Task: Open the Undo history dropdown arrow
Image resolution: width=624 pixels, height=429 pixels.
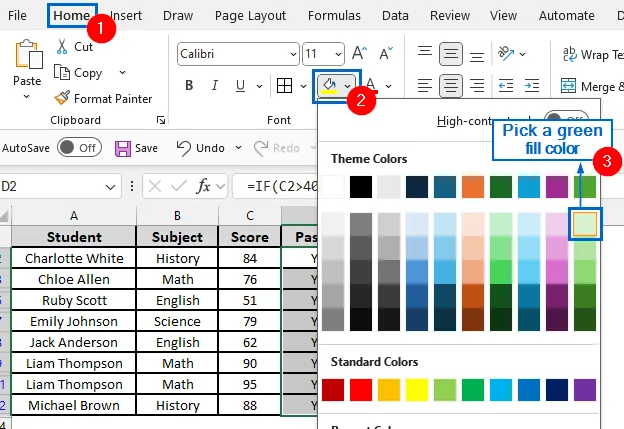Action: pos(238,148)
